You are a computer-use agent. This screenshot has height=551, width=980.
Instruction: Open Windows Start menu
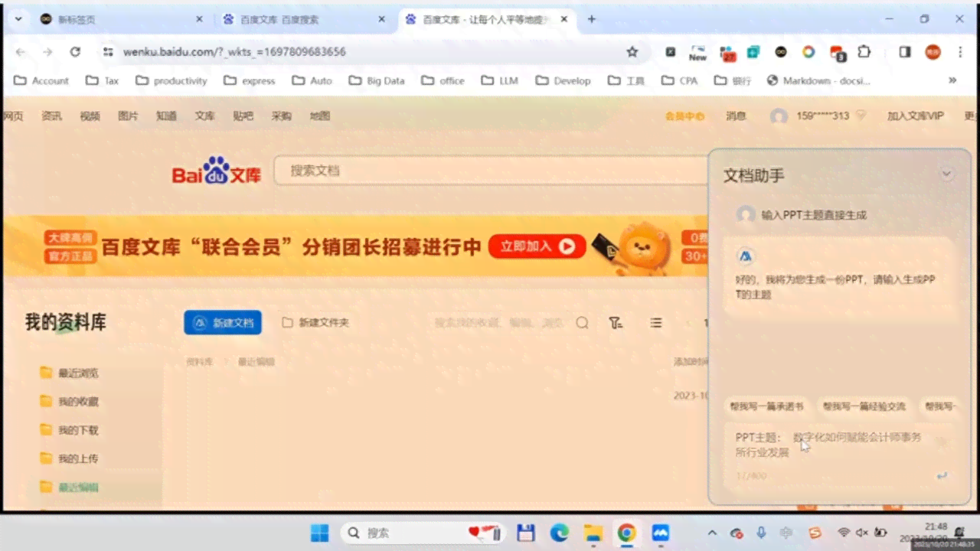(319, 533)
